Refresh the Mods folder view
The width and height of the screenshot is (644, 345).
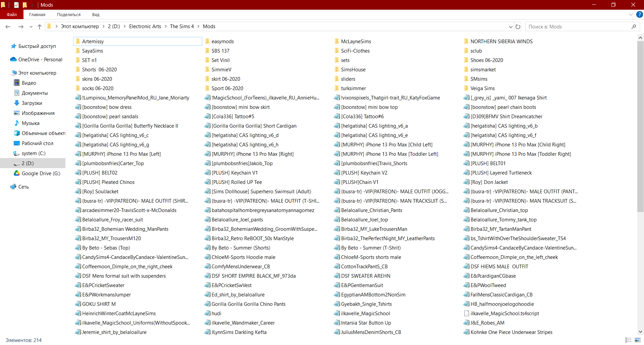coord(518,27)
